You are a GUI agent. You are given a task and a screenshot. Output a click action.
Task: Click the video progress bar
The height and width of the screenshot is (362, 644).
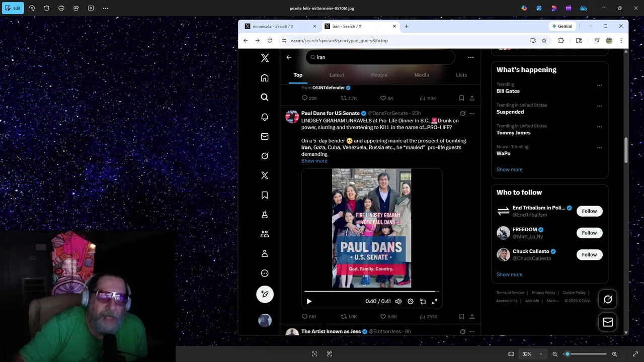coord(371,291)
